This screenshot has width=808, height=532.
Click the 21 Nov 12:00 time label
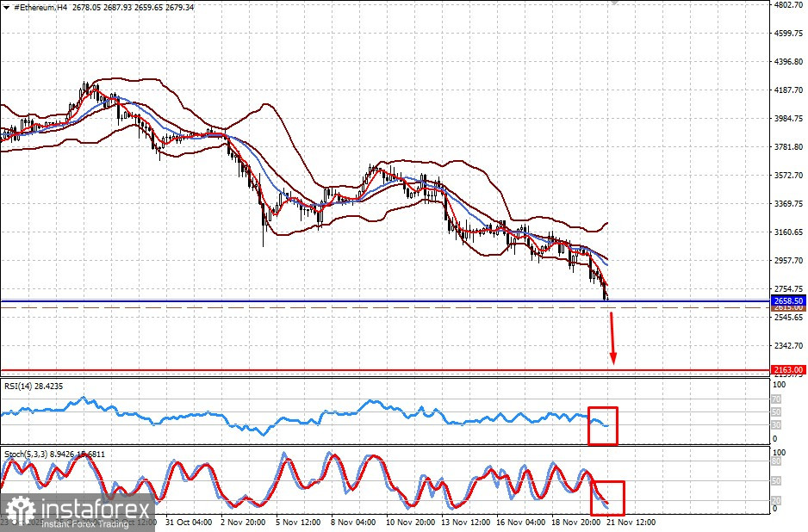[631, 523]
